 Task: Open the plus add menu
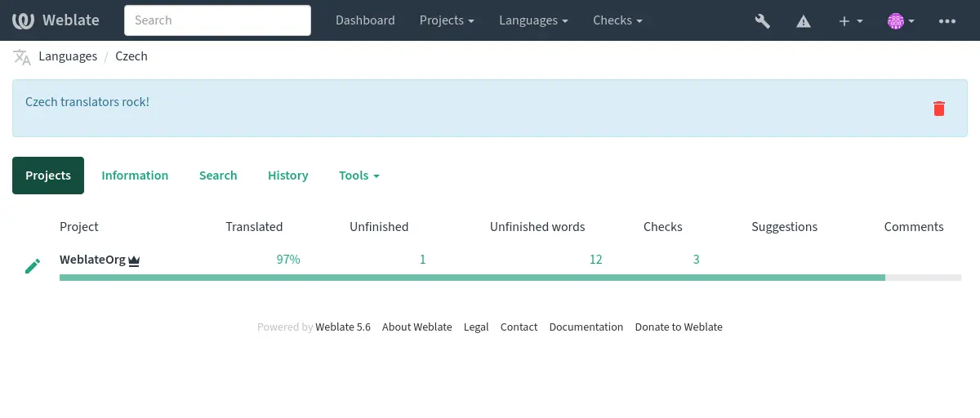coord(850,21)
